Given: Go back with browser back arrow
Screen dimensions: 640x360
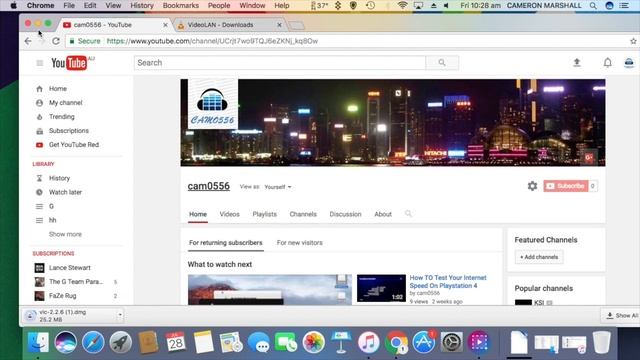Looking at the screenshot, I should click(28, 41).
